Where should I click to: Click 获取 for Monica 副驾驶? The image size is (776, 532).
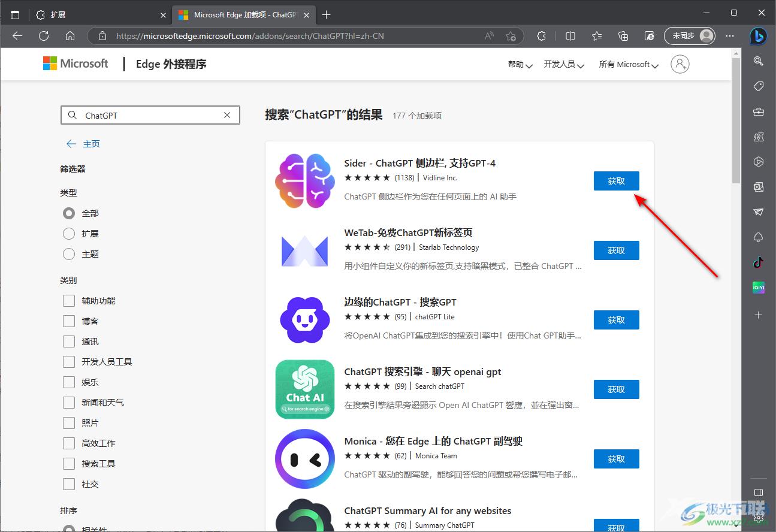pos(616,459)
